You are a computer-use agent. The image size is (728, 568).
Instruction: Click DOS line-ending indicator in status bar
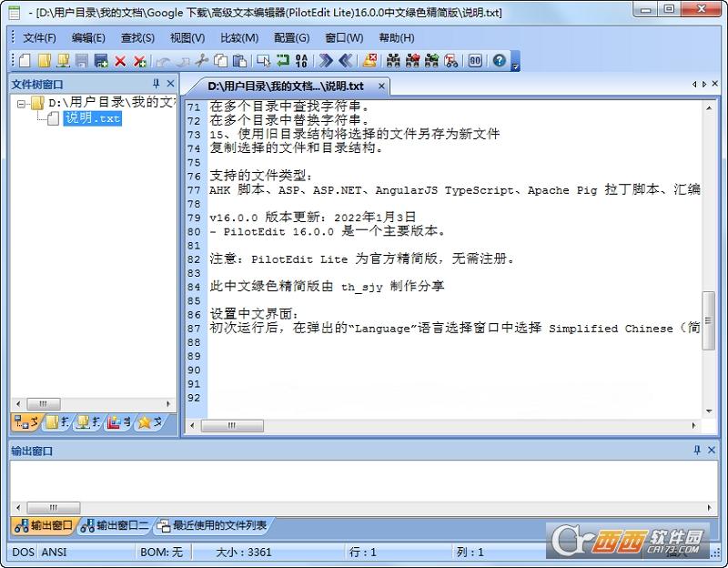[24, 553]
